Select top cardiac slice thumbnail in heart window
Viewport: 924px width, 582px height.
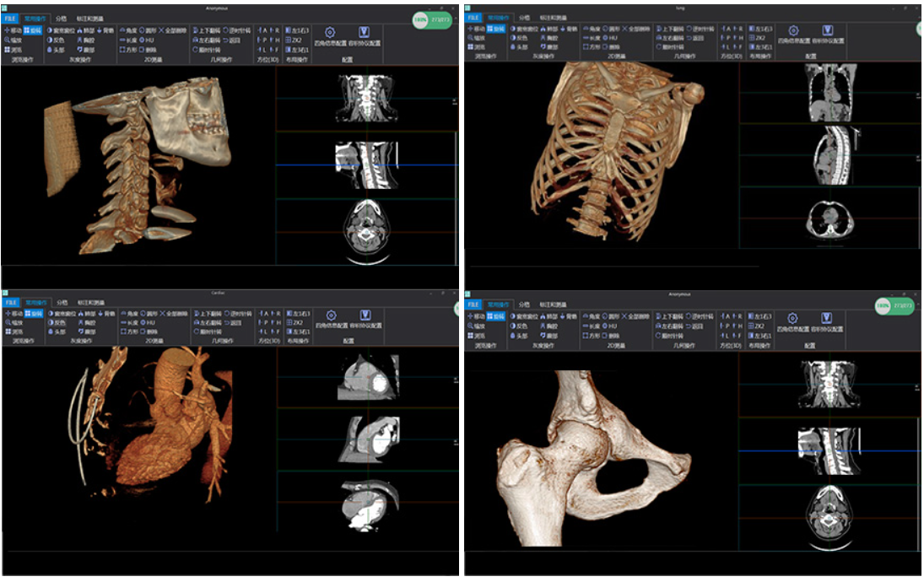point(368,378)
